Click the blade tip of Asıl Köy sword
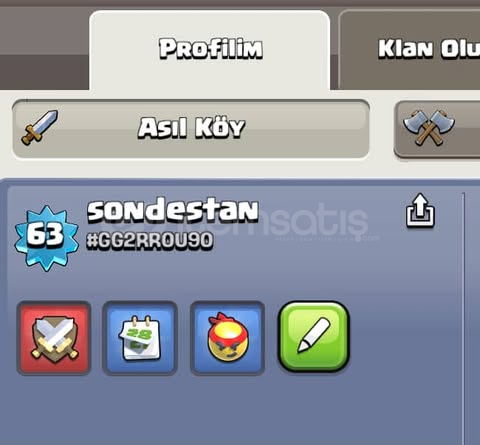 tap(52, 116)
